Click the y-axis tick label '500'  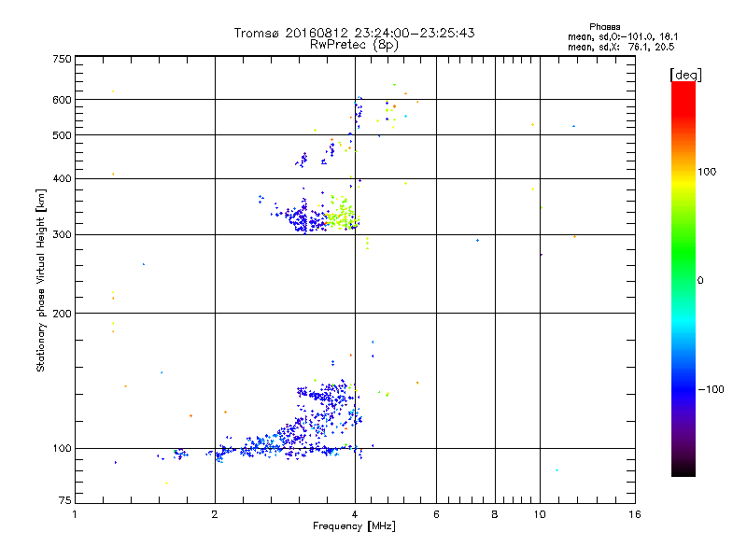pos(62,135)
